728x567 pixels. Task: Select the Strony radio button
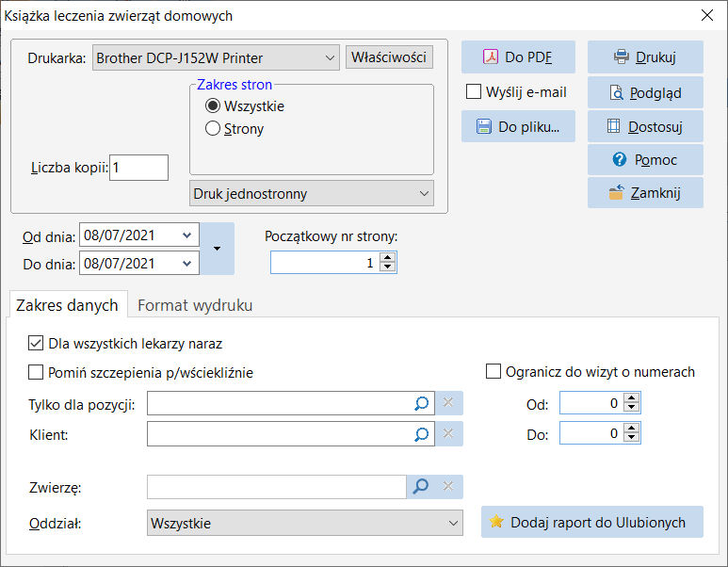[213, 128]
